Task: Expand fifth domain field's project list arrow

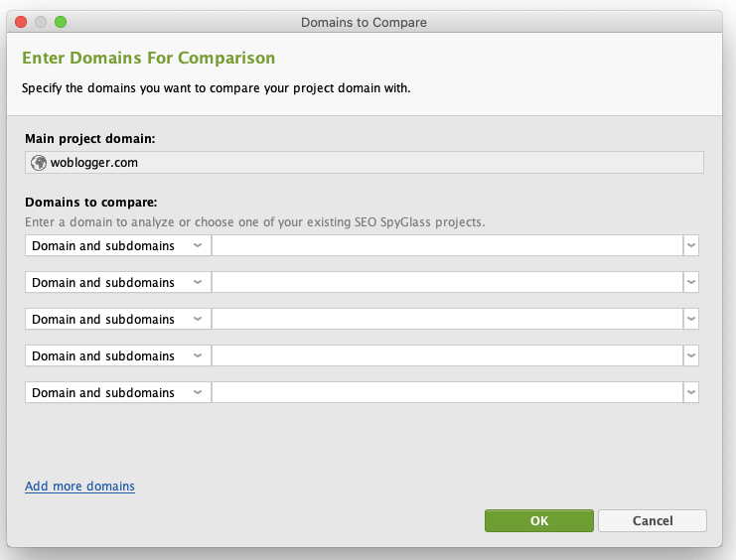Action: 691,392
